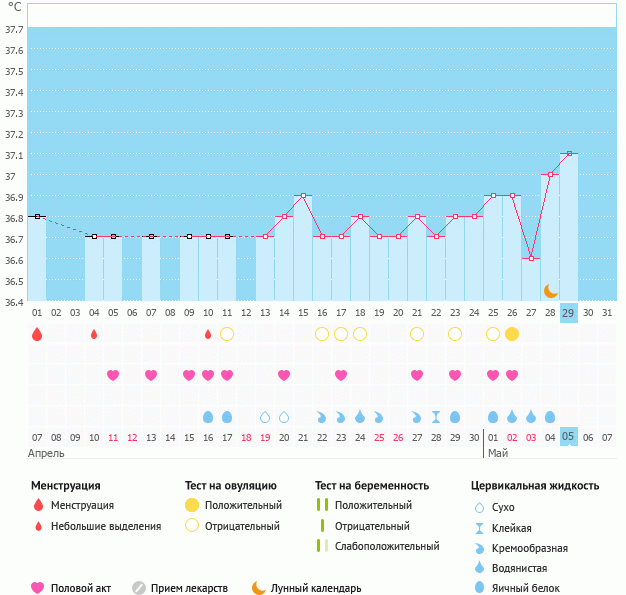Select the small spotting drop on day 04
The width and height of the screenshot is (626, 595).
click(94, 334)
